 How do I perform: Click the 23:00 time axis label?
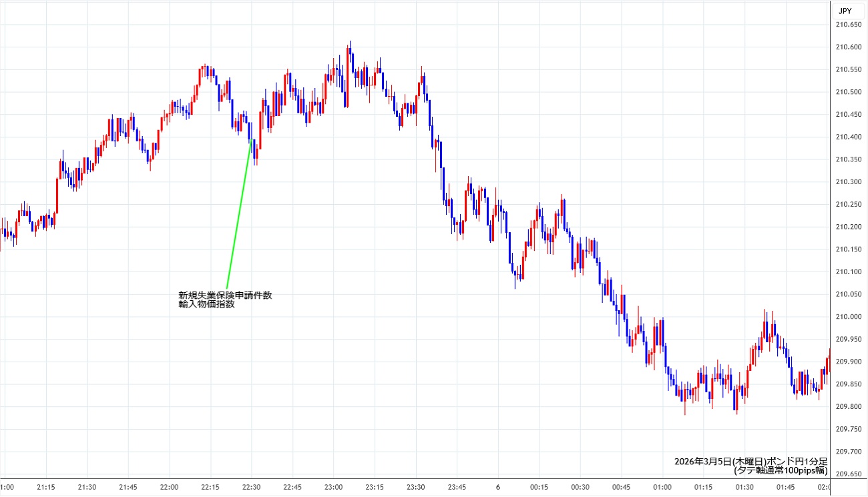[334, 487]
